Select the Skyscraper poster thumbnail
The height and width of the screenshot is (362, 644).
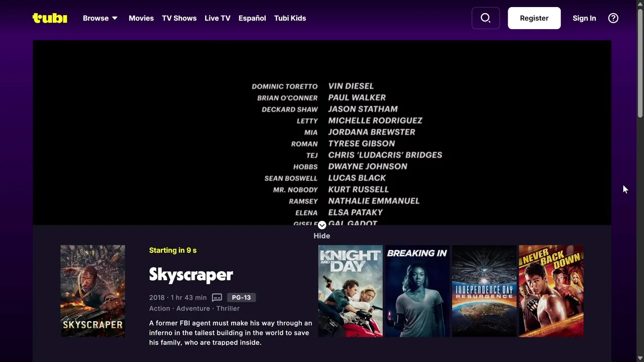pos(93,291)
